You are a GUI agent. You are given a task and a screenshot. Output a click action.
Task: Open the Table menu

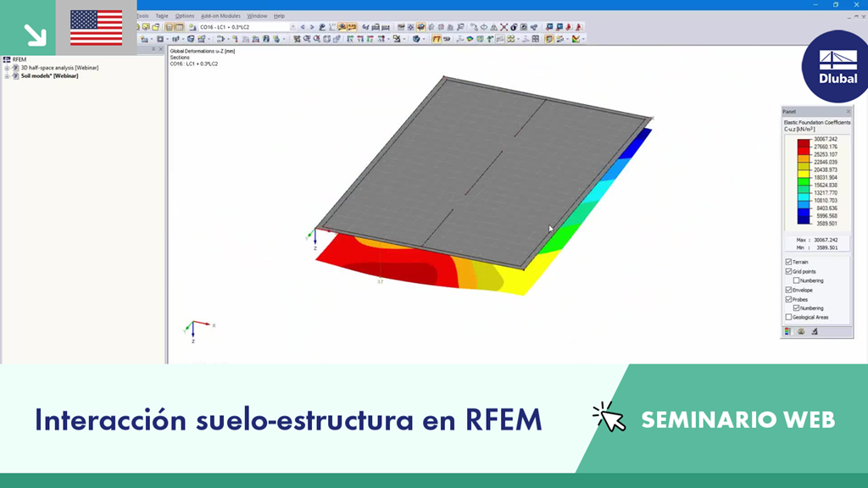tap(162, 16)
